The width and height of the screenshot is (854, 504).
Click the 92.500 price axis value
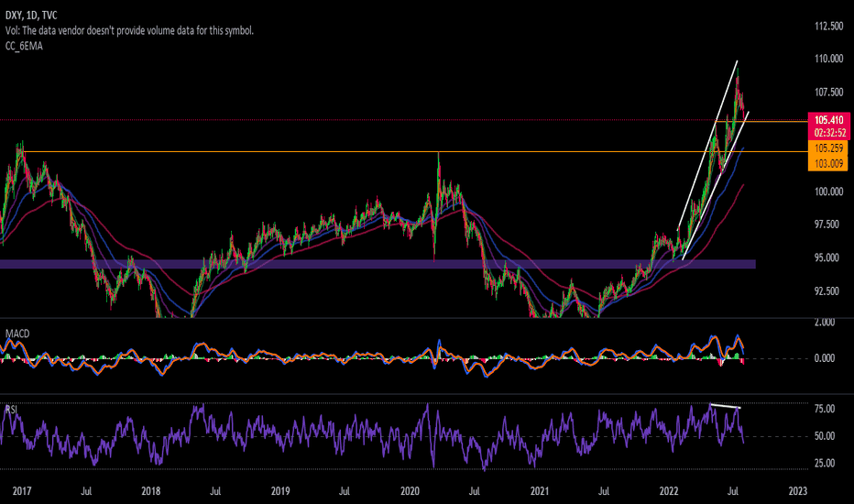click(828, 291)
